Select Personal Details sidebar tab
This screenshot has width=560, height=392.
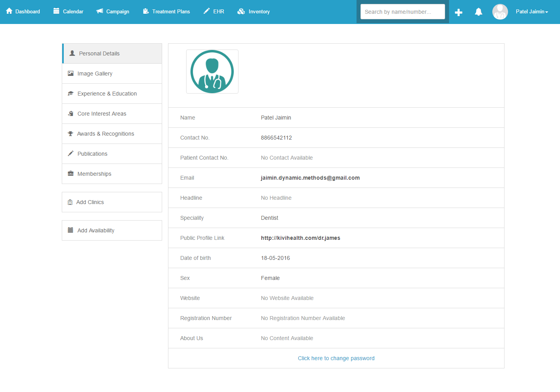click(x=112, y=53)
